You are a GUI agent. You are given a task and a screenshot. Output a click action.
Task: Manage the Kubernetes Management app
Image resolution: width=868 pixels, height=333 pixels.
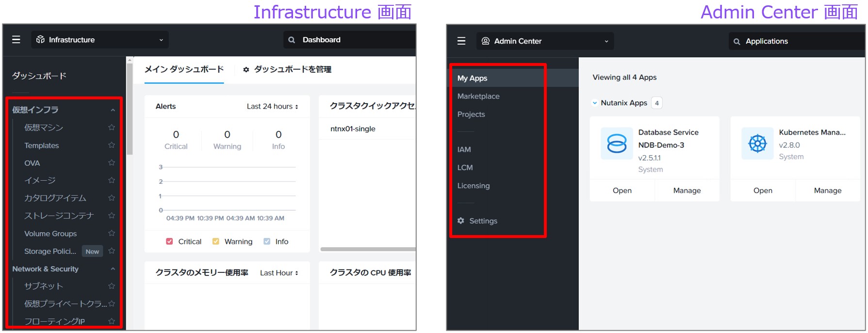pos(828,190)
